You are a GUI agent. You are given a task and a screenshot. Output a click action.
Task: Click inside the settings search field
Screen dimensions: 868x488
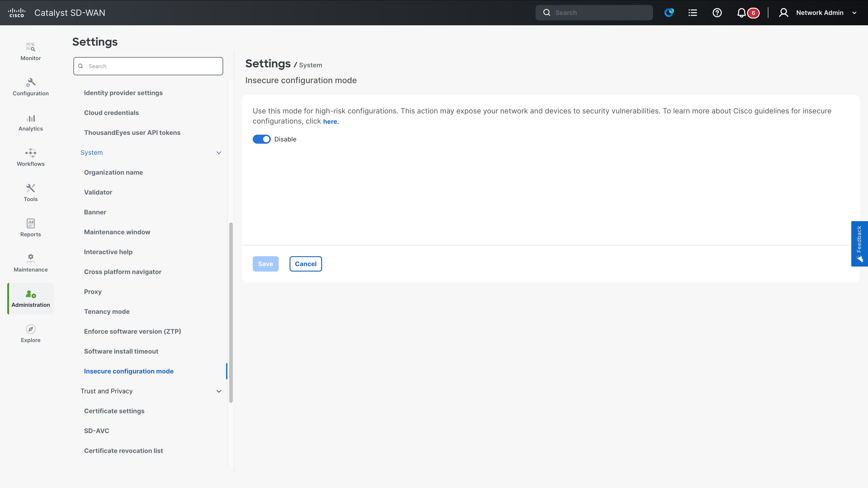click(x=148, y=66)
